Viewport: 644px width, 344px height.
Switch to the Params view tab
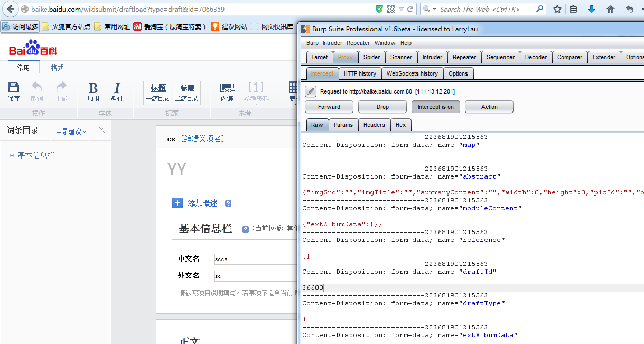pos(343,125)
